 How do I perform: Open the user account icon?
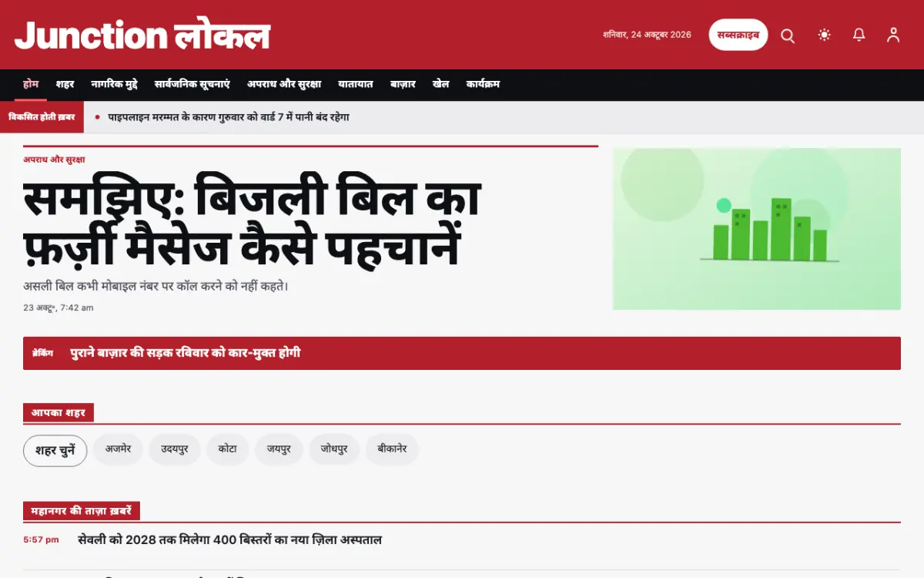pyautogui.click(x=893, y=35)
